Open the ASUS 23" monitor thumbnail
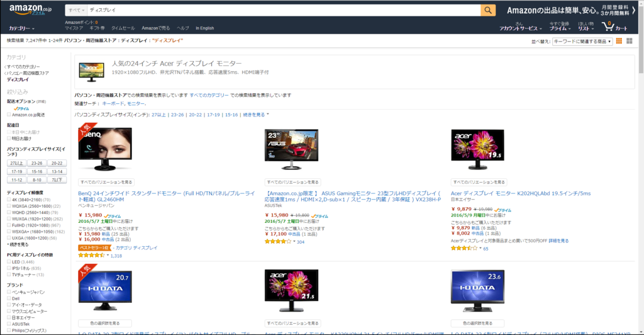Viewport: 644px width, 335px height. [x=291, y=150]
